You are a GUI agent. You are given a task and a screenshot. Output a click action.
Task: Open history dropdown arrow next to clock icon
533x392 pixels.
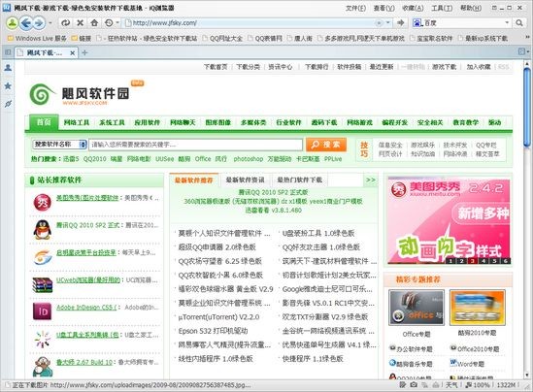point(117,22)
